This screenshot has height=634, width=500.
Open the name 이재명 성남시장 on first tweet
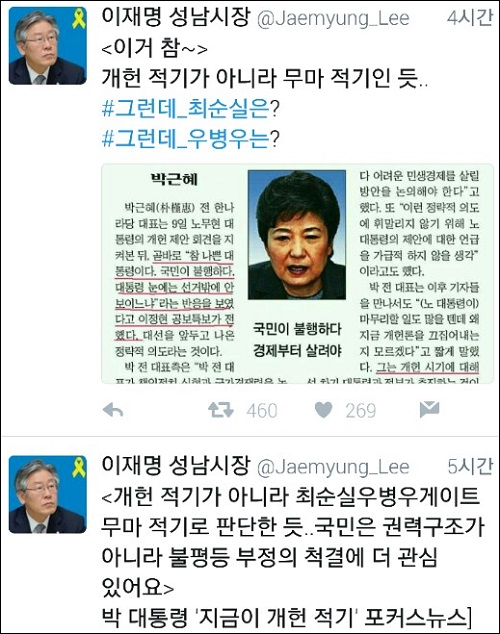(175, 17)
